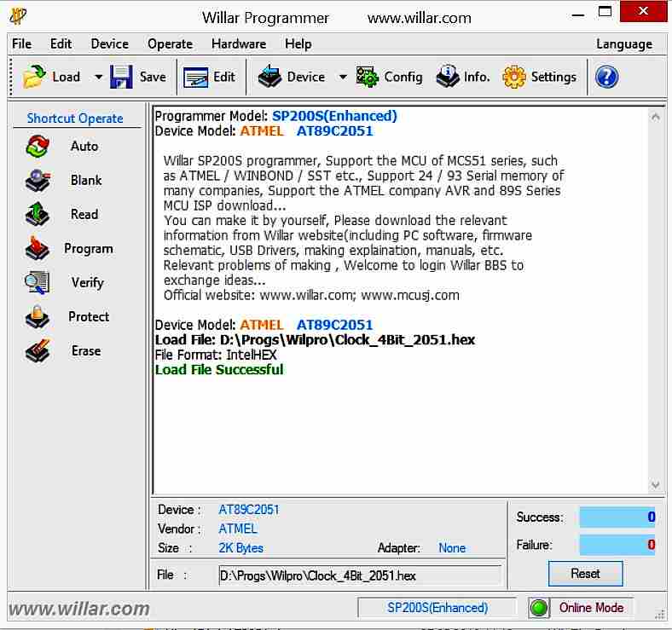Click the Failure counter field

pos(617,545)
